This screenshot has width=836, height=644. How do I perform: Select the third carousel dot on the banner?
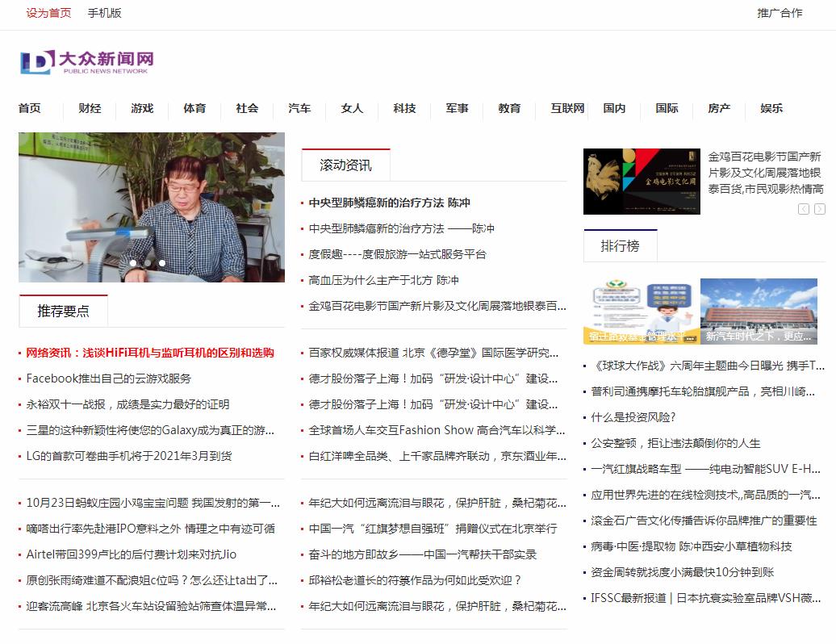coord(162,263)
